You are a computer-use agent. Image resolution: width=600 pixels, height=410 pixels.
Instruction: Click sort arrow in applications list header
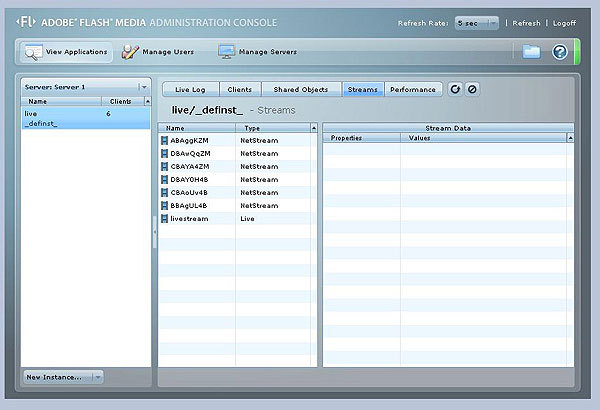148,101
